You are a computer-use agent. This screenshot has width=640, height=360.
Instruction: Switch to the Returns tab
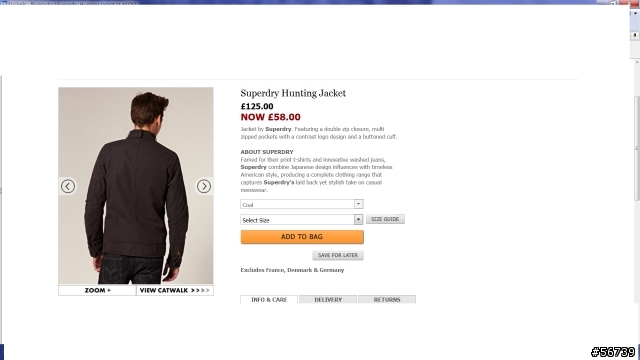387,299
